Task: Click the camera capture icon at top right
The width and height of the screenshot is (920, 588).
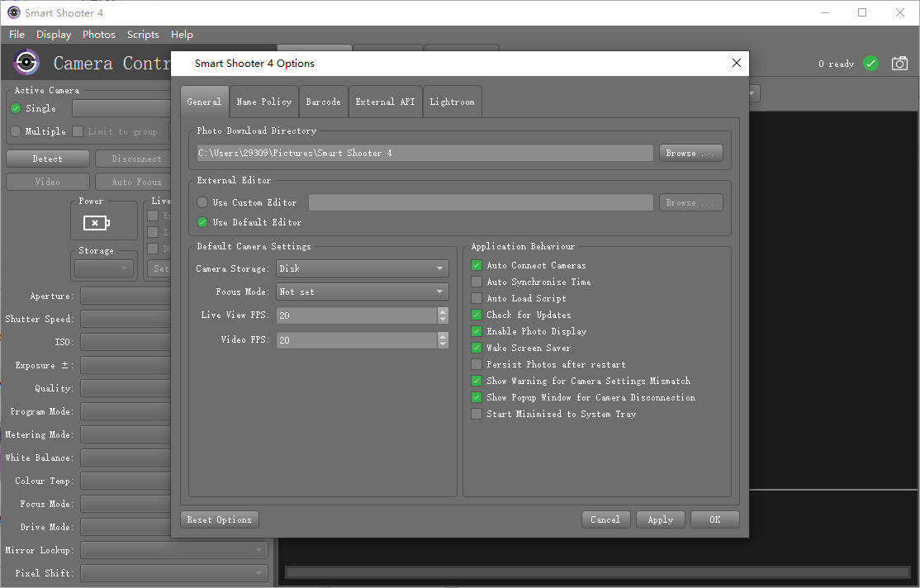Action: click(899, 64)
